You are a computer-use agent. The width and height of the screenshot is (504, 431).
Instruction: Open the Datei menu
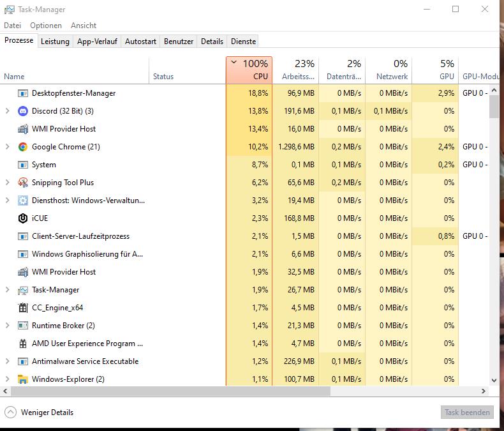[13, 26]
